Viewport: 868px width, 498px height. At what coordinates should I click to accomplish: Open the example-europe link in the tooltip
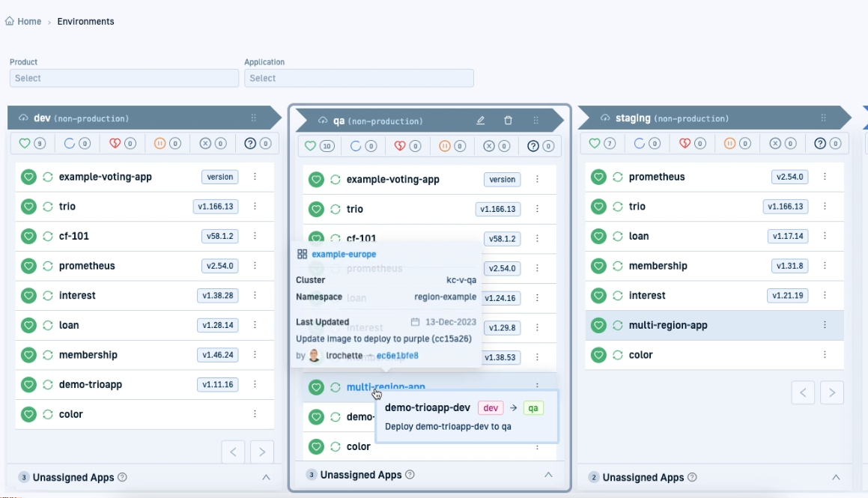click(344, 255)
